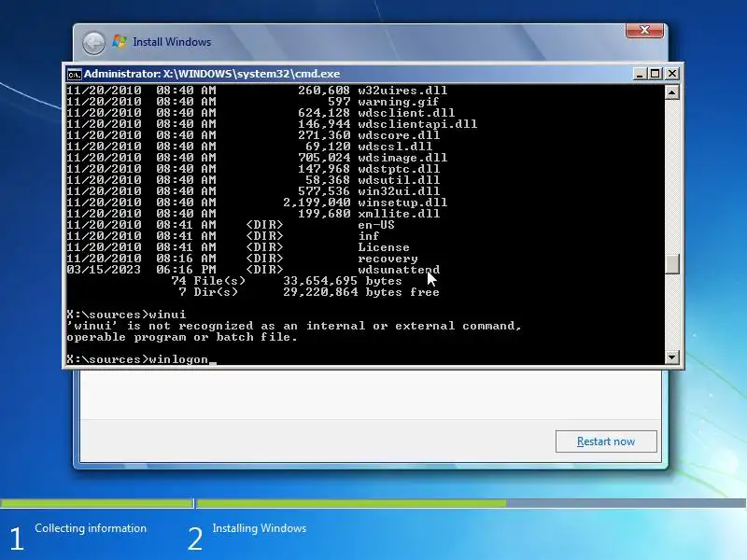Viewport: 747px width, 560px height.
Task: Click the w32uires.dll file name
Action: pos(402,91)
